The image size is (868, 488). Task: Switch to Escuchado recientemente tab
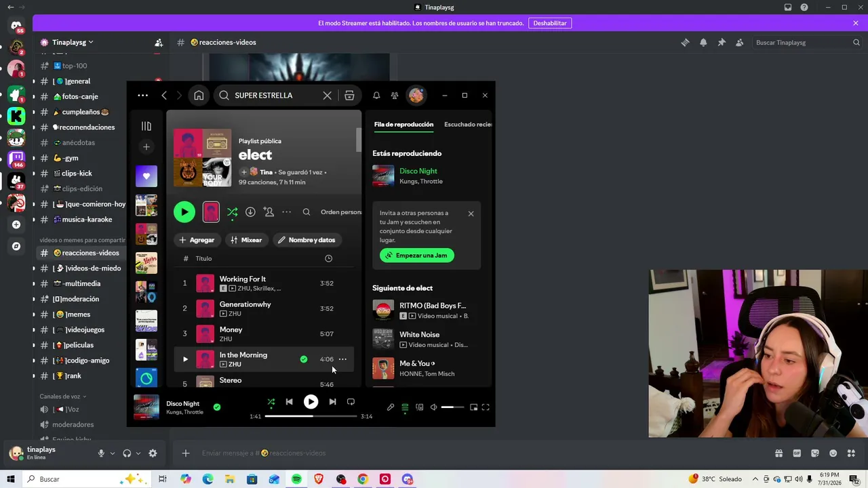point(468,125)
